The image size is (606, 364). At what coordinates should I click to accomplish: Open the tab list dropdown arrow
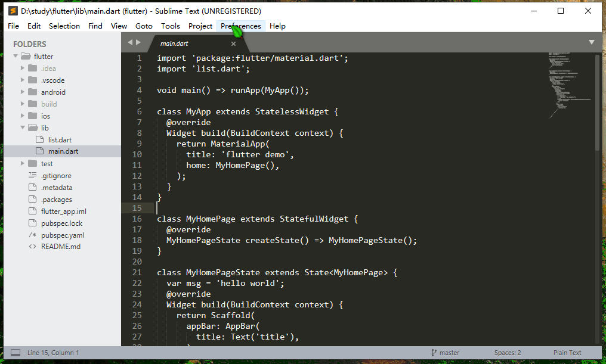coord(591,42)
